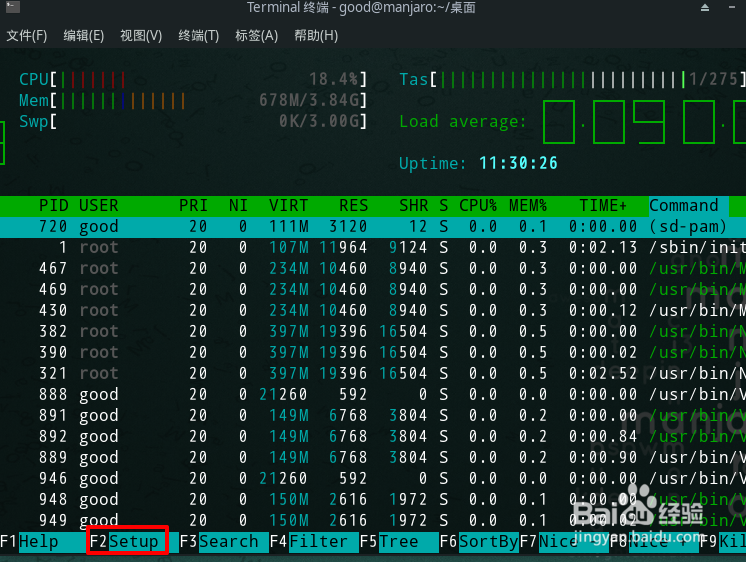This screenshot has width=746, height=562.
Task: Sort by the CPU% column header
Action: pyautogui.click(x=478, y=206)
